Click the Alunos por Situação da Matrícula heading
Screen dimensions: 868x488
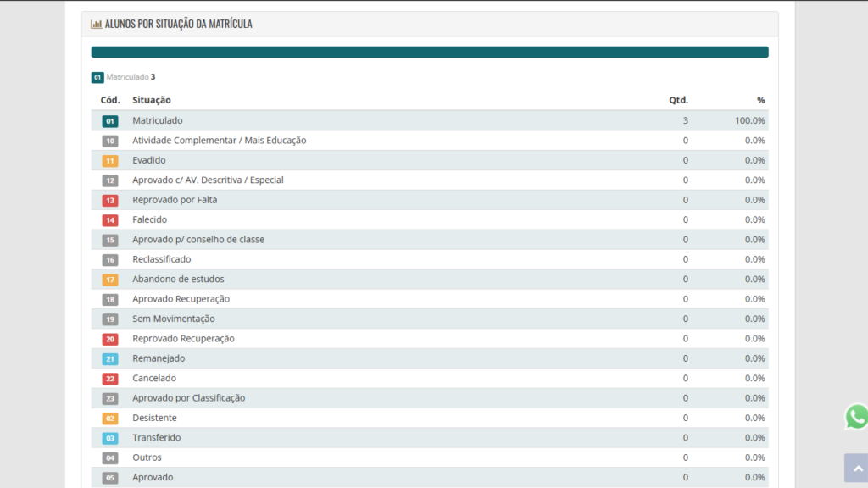[x=178, y=24]
